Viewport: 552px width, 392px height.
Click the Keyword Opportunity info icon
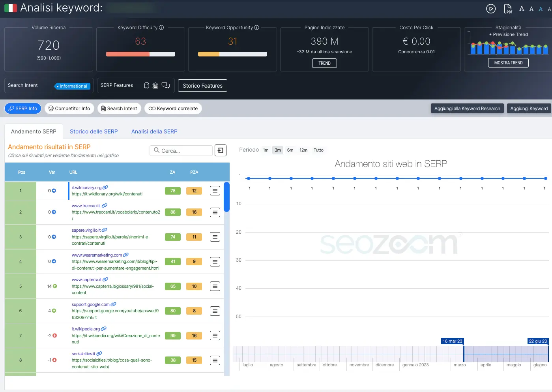tap(257, 28)
